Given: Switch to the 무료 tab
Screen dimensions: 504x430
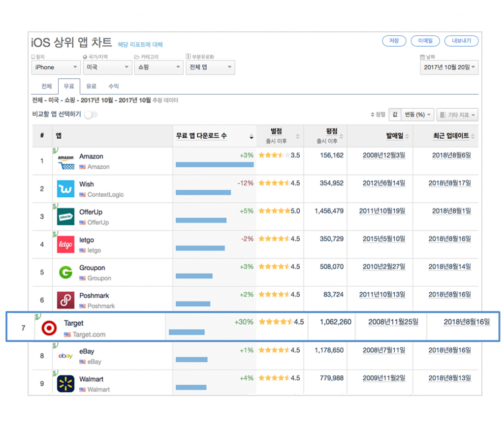Looking at the screenshot, I should (69, 86).
